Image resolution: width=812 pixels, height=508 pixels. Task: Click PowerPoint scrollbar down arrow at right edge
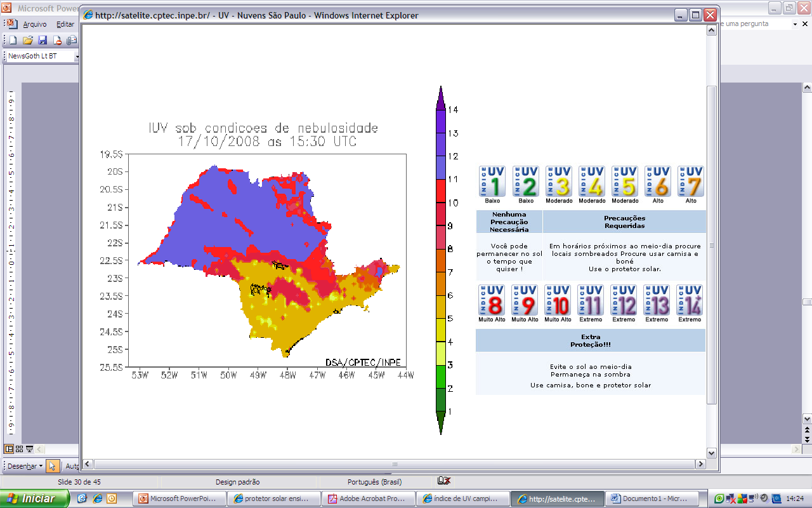(807, 419)
